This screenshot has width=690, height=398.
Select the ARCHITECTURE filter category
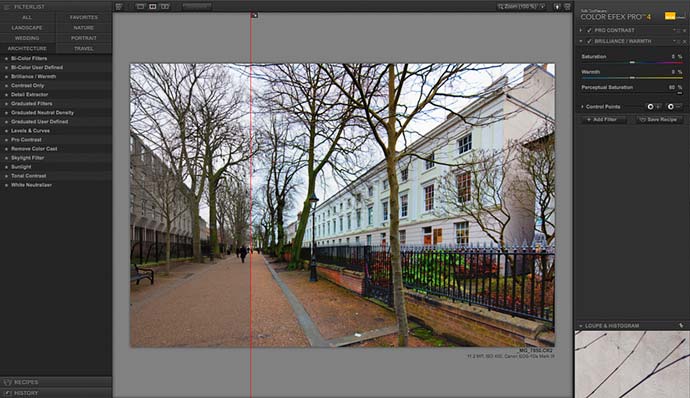coord(27,48)
